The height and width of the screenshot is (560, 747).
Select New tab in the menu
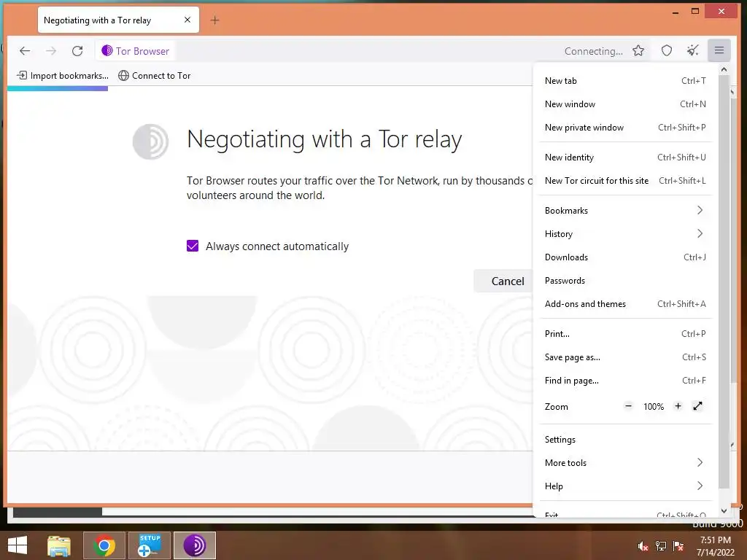(x=625, y=81)
